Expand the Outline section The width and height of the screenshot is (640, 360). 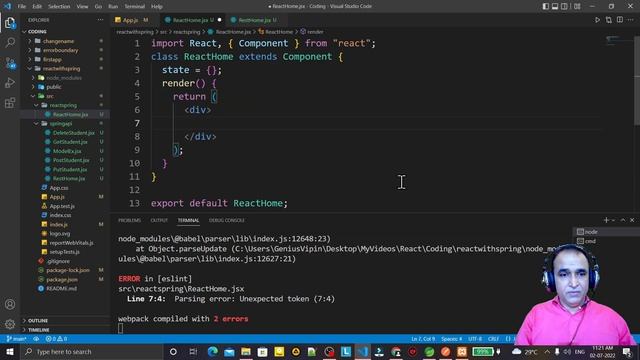[38, 321]
